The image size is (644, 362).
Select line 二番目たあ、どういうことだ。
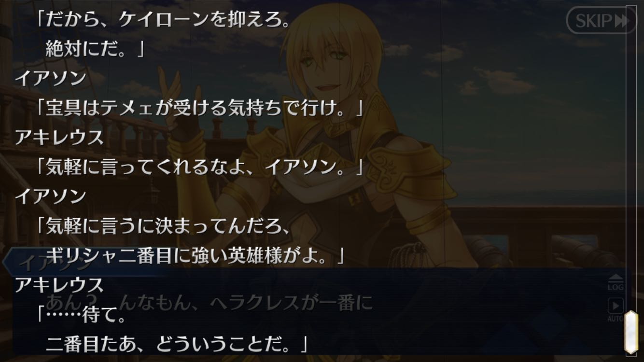click(x=177, y=344)
